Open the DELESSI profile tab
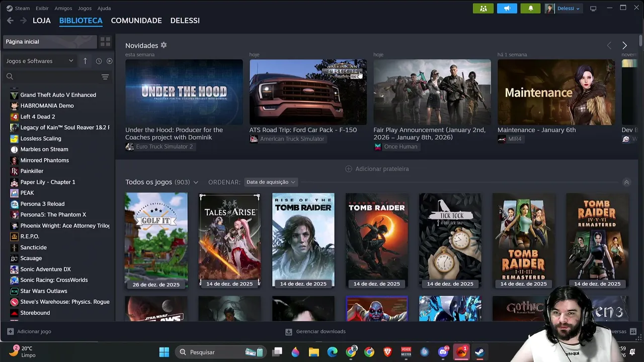The width and height of the screenshot is (644, 362). [x=185, y=21]
